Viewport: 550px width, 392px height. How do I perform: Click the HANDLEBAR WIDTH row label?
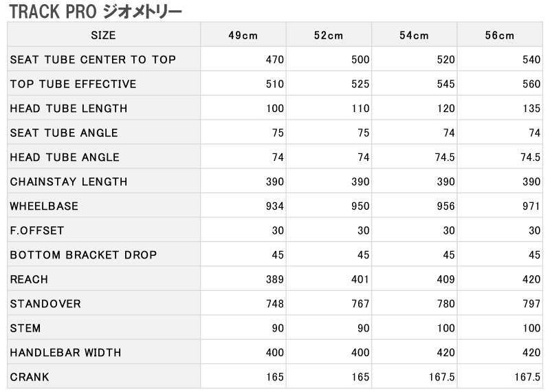65,352
